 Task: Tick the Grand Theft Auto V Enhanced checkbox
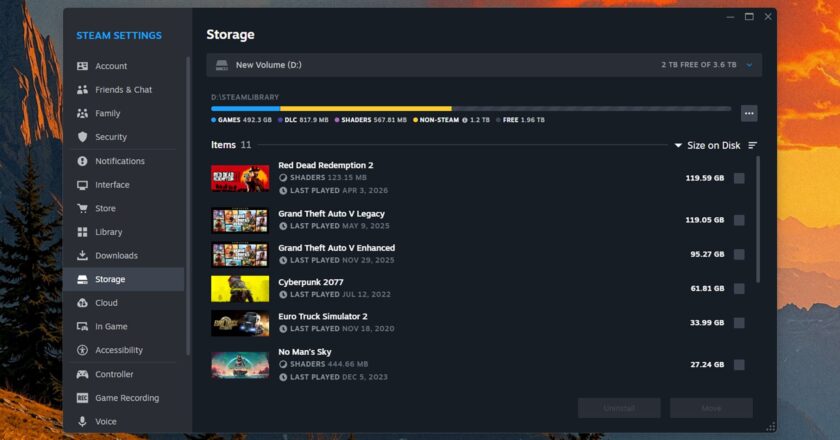739,254
